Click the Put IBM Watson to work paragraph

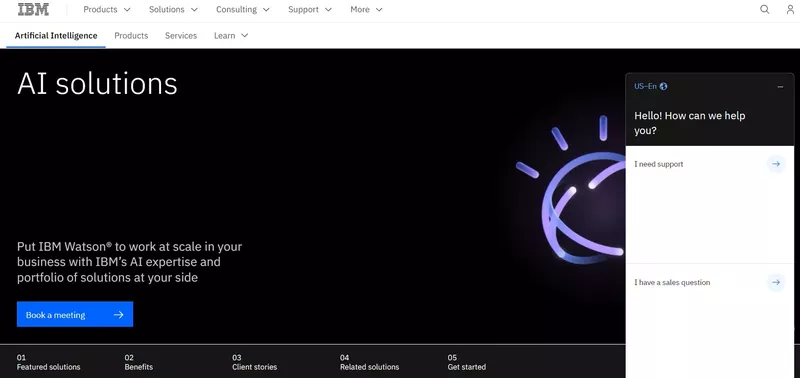click(x=130, y=262)
